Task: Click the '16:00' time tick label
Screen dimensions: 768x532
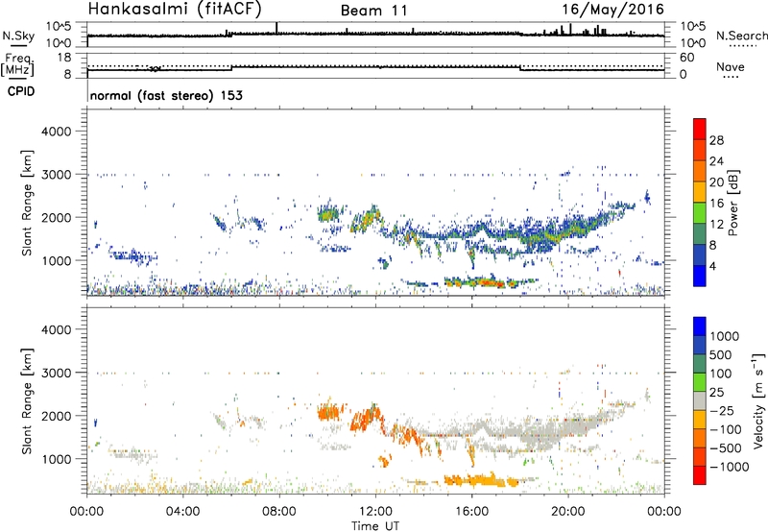Action: tap(471, 512)
